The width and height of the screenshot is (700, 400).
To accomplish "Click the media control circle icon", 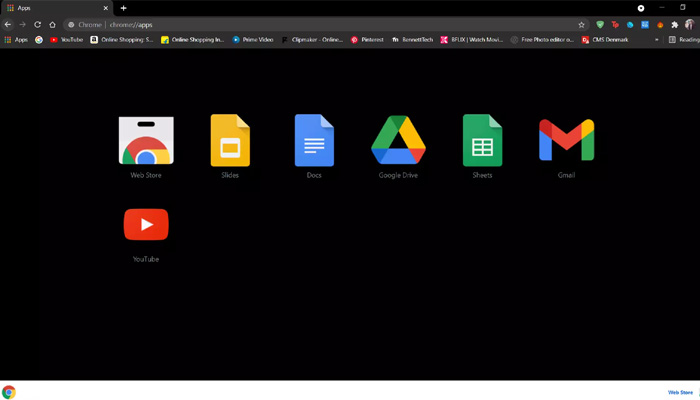I will (x=641, y=8).
